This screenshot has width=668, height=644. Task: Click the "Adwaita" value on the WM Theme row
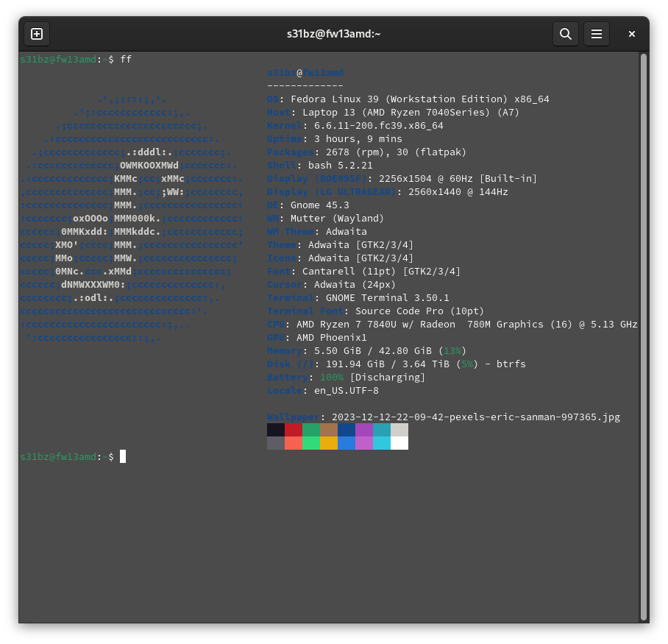click(347, 231)
